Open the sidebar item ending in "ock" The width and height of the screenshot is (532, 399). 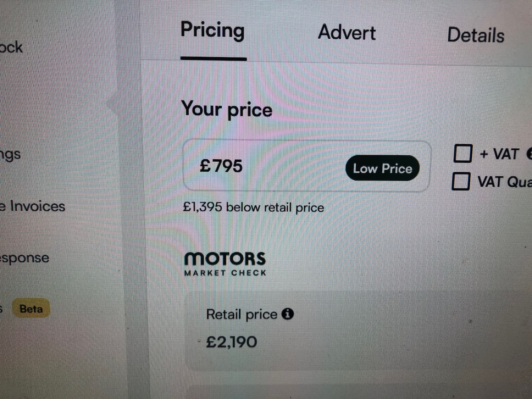point(11,48)
